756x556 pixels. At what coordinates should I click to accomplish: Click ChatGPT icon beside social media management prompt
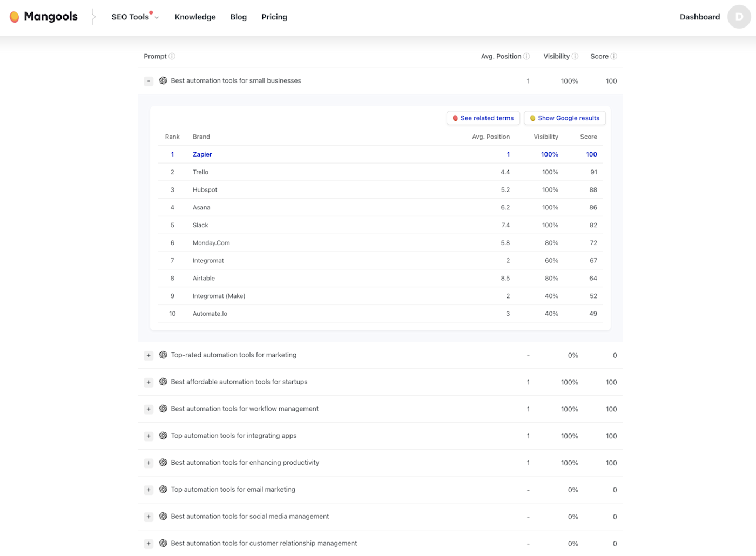[163, 517]
